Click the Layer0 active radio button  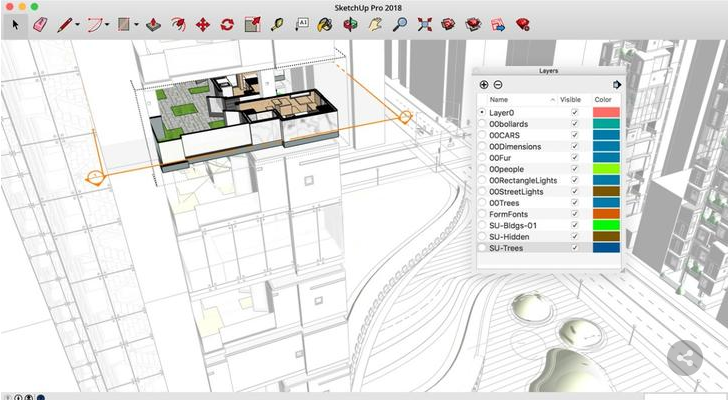click(482, 112)
